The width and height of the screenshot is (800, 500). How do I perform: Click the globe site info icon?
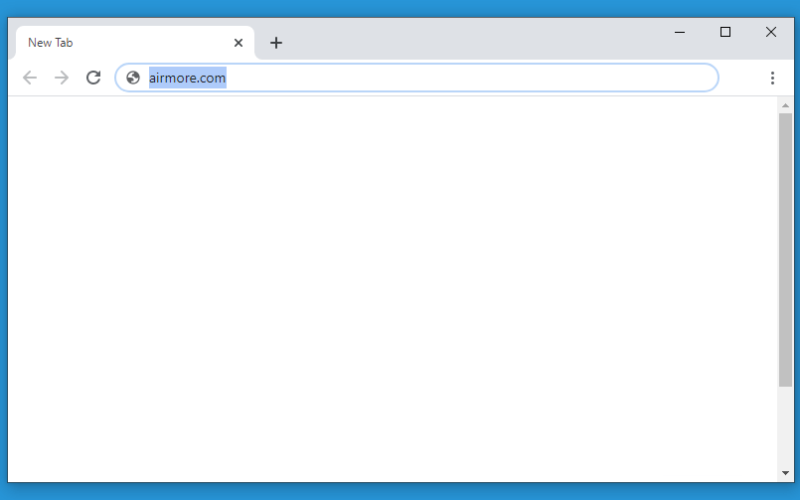pyautogui.click(x=133, y=78)
